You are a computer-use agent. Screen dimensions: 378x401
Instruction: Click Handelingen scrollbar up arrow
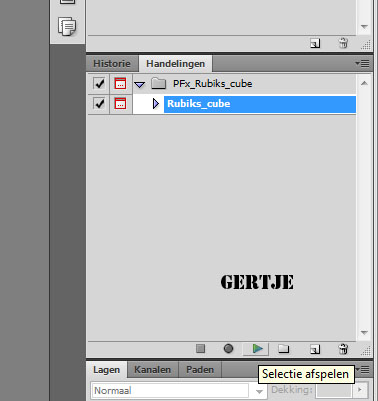click(x=364, y=83)
